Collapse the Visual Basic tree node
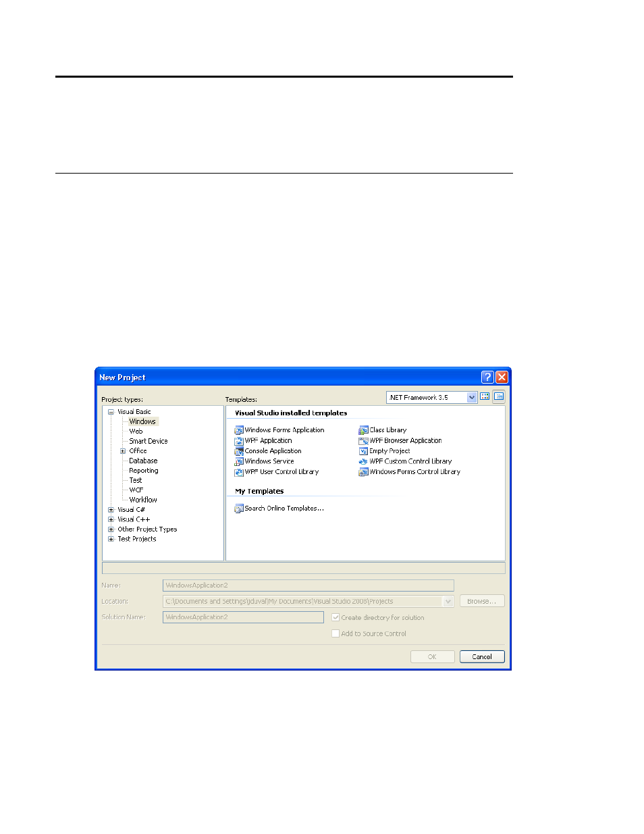This screenshot has height=834, width=644. [111, 412]
